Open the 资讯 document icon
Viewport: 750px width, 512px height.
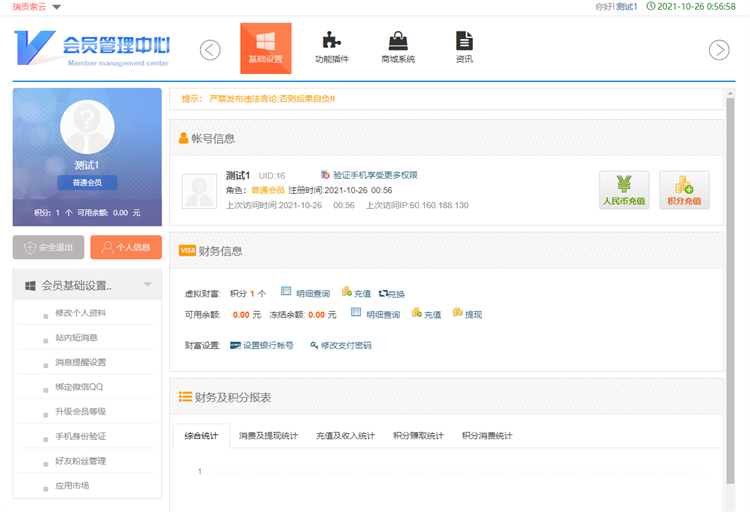tap(464, 48)
